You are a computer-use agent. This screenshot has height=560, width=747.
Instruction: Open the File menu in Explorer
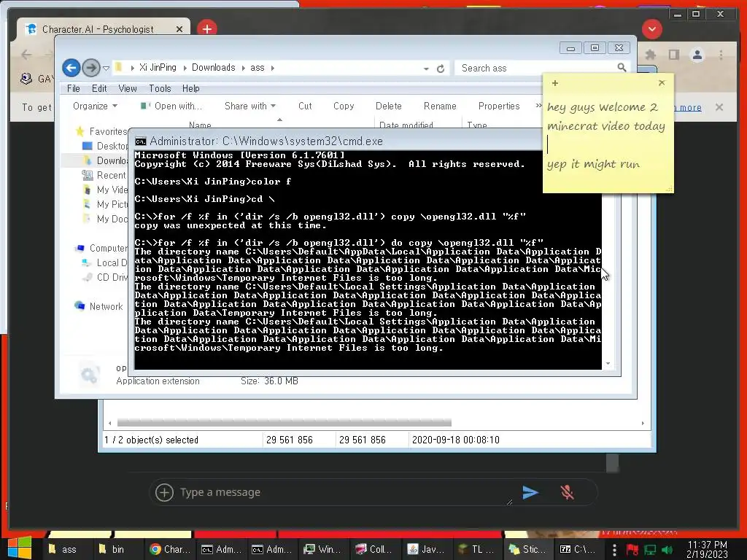(74, 88)
